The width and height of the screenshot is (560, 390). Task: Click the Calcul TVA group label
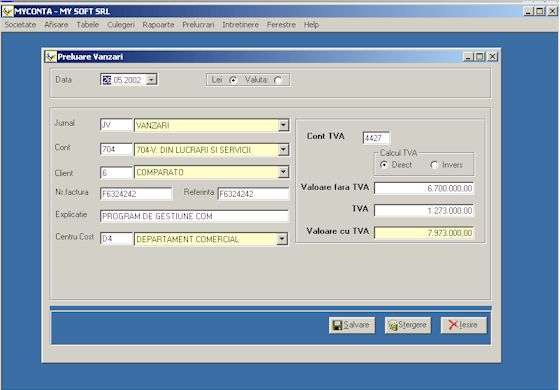click(x=399, y=153)
